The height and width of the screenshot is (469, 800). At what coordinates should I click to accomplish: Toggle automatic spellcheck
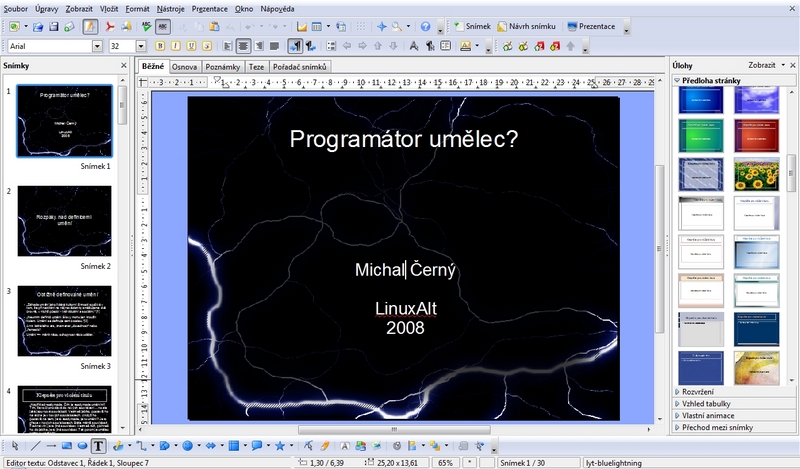pyautogui.click(x=163, y=27)
